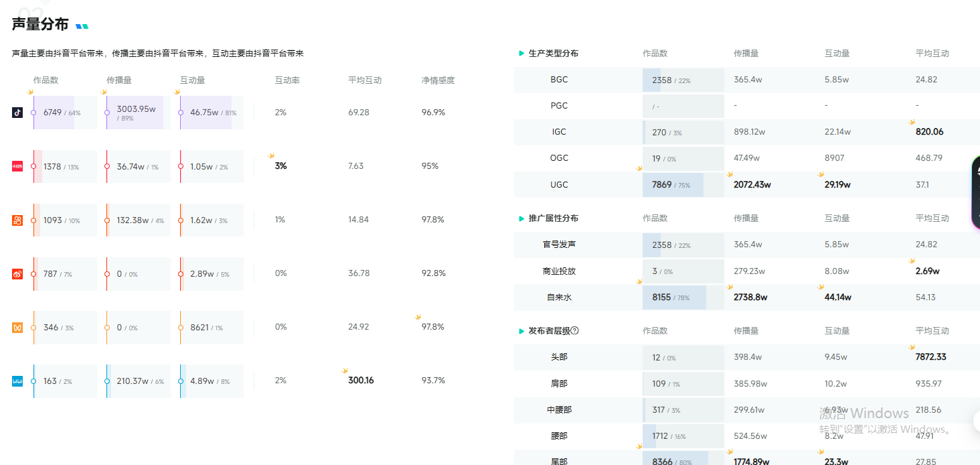Click the 头部 publisher tier row
This screenshot has height=465, width=980.
click(x=559, y=356)
